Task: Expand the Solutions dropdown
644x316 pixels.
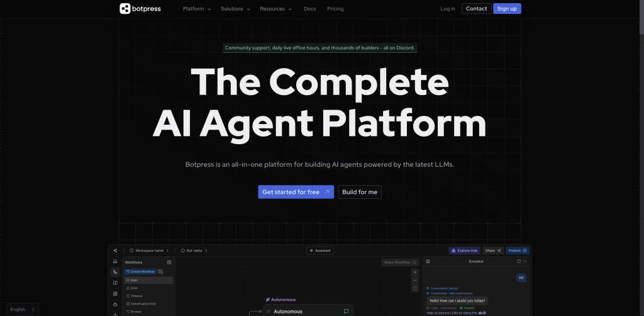Action: 235,9
